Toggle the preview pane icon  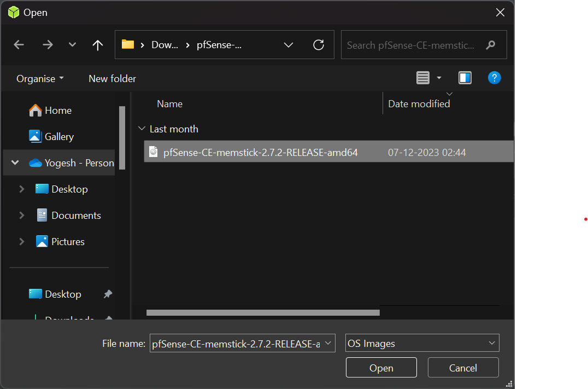coord(465,78)
